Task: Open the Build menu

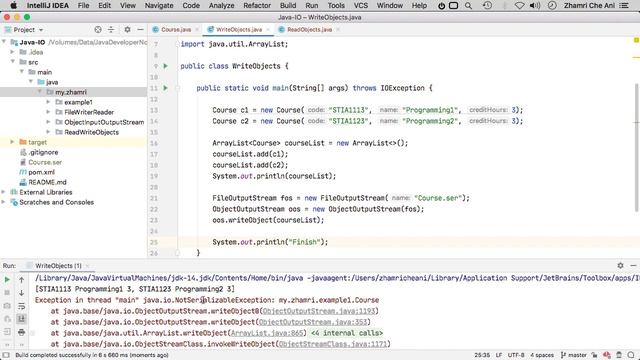Action: 288,5
